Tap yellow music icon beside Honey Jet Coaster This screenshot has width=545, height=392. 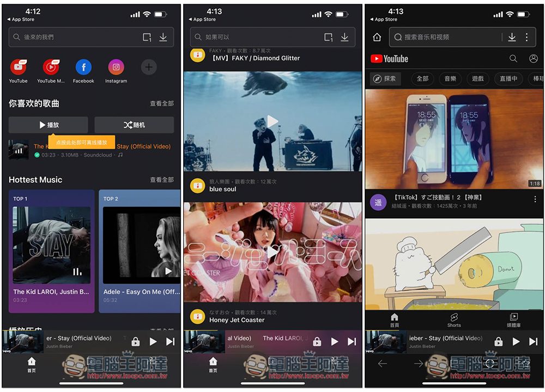(198, 317)
